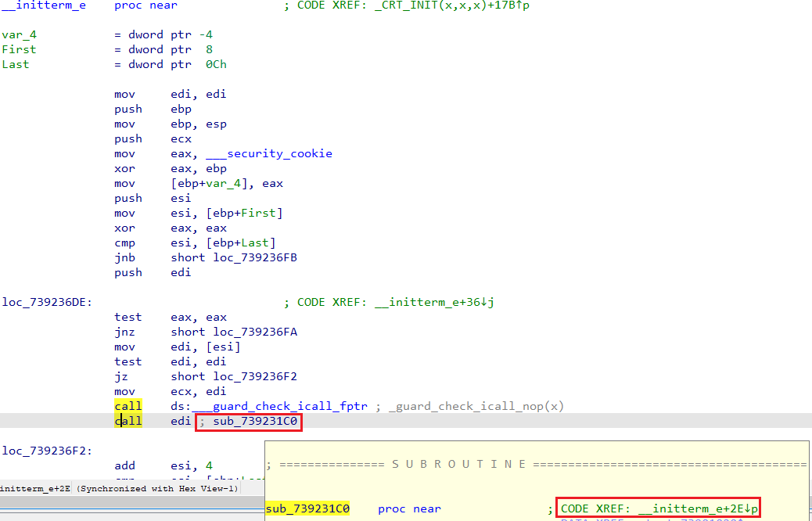Click the loc_739236F2 label
812x521 pixels.
(47, 451)
